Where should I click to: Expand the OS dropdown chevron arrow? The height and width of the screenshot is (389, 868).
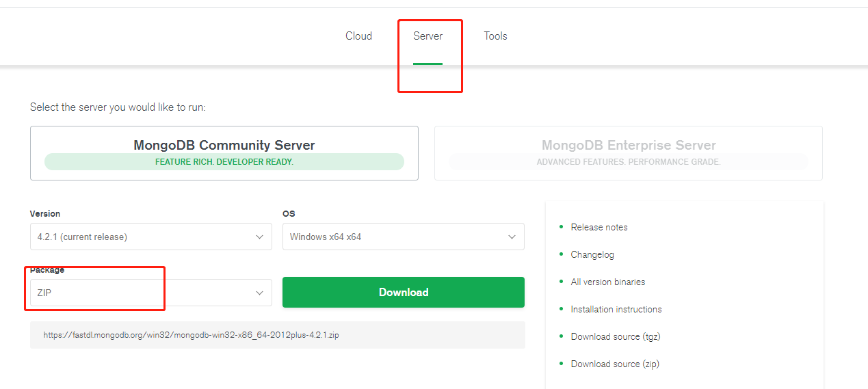click(512, 237)
